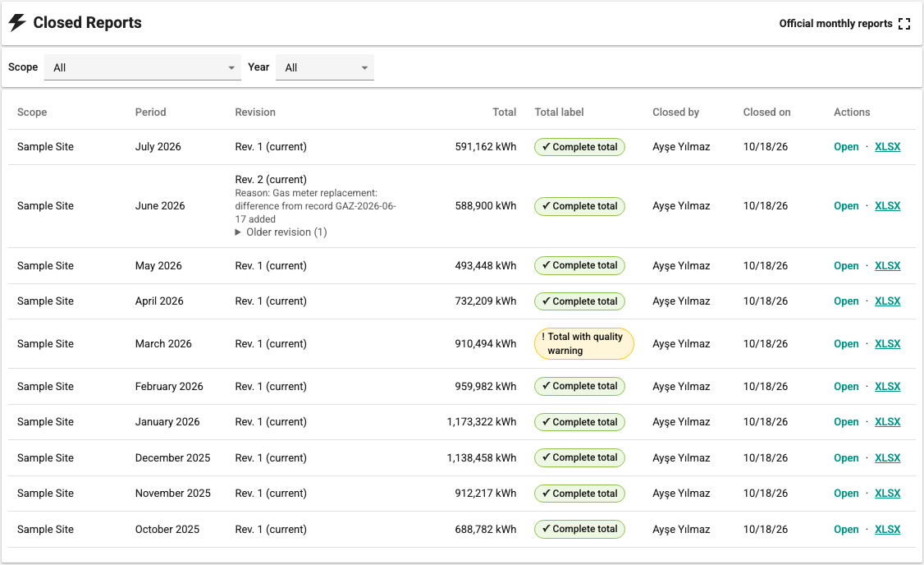
Task: Download XLSX for May 2026
Action: (x=887, y=266)
